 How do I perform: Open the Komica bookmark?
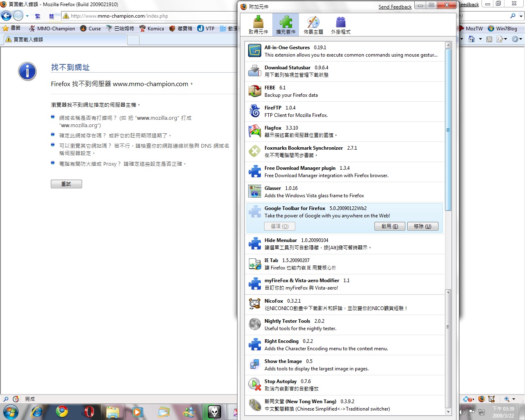click(x=152, y=28)
